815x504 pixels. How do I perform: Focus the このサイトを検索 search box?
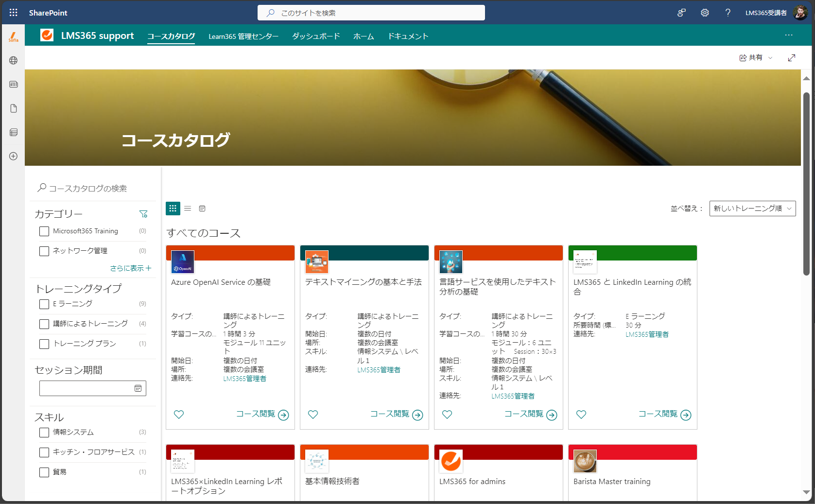[x=371, y=13]
